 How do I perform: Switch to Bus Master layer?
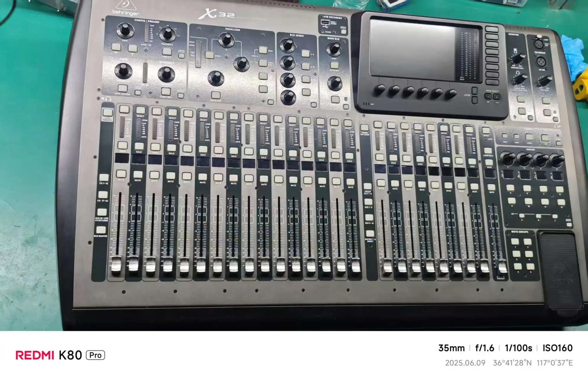[x=101, y=230]
